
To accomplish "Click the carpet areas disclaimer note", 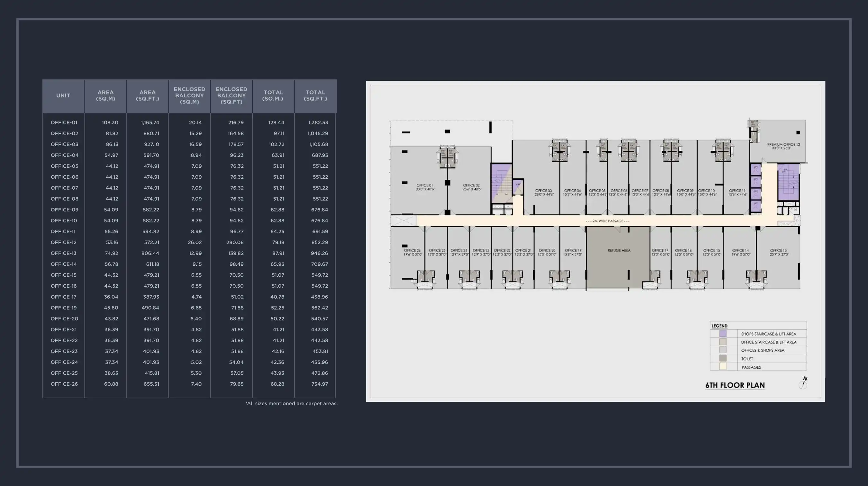I will tap(291, 403).
